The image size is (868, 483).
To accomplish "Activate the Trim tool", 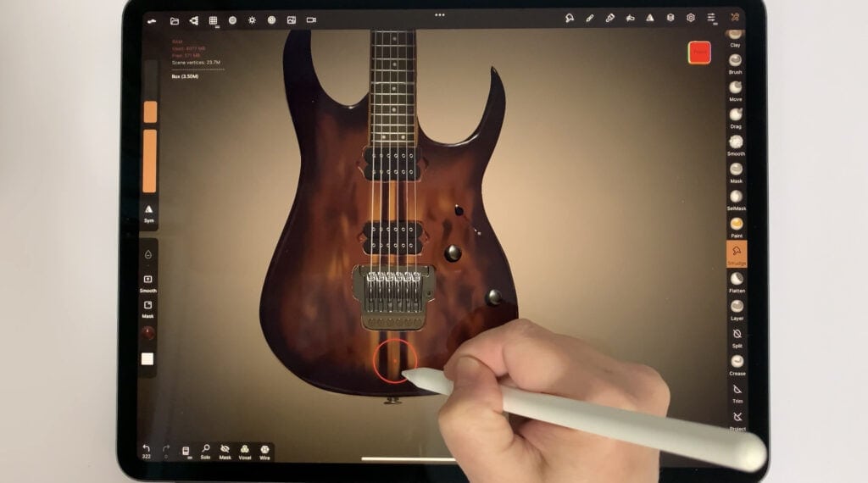I will point(737,391).
